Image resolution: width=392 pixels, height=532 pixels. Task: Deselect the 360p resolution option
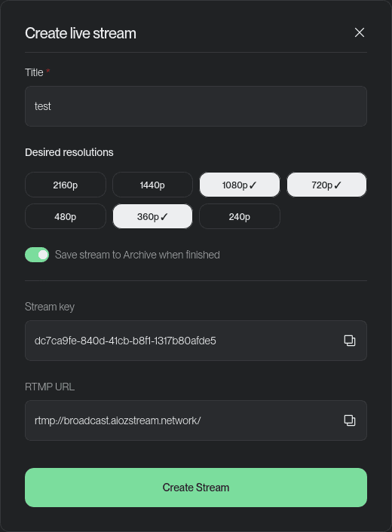152,216
